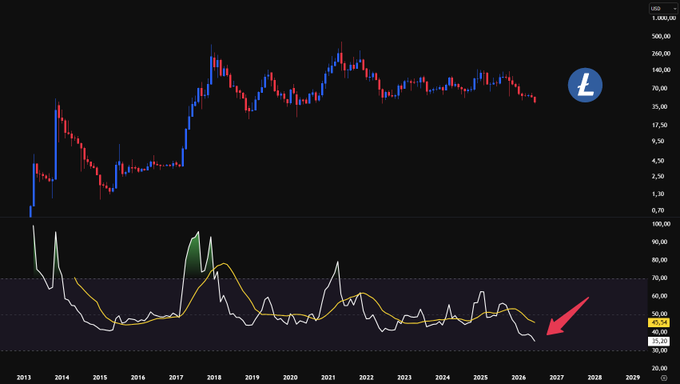Click the 2015 year label on time axis
Screen dimensions: 680x384
pos(100,377)
